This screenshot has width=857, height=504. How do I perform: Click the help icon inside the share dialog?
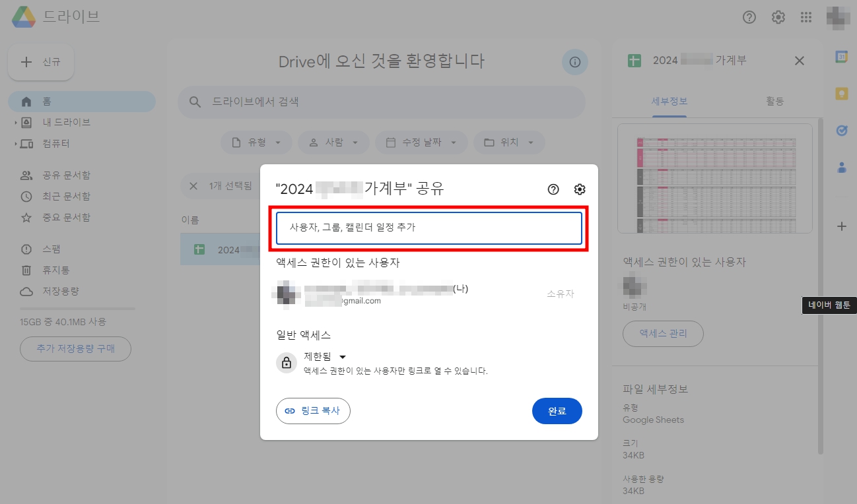(553, 189)
